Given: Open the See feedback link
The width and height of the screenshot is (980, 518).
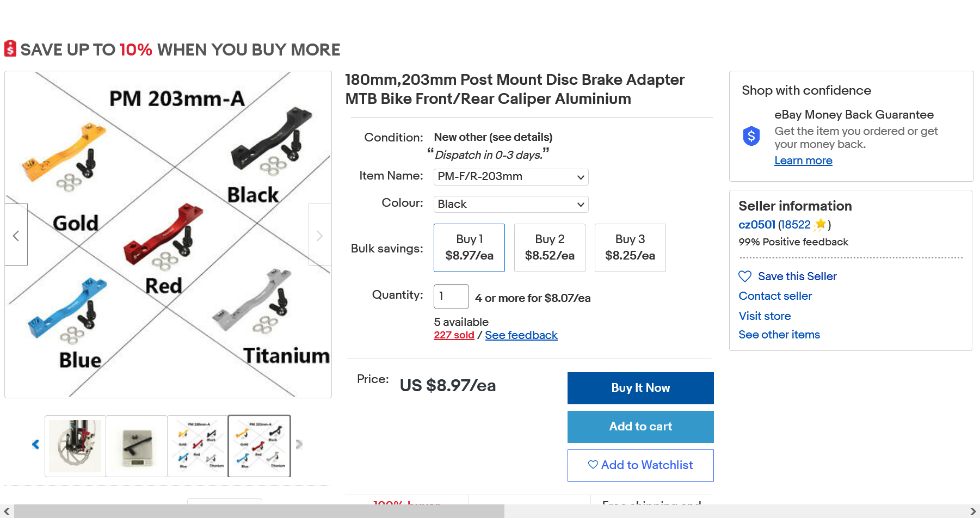Looking at the screenshot, I should pyautogui.click(x=521, y=335).
